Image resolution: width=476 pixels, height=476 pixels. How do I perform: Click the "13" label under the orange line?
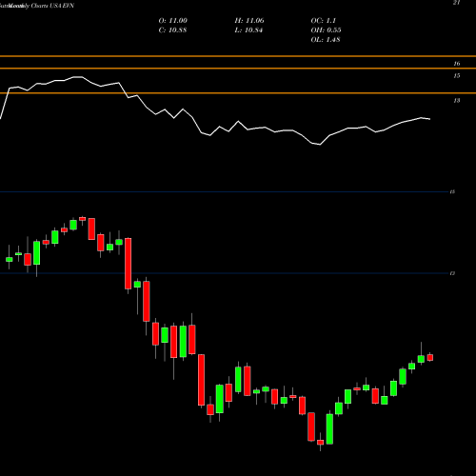point(456,101)
